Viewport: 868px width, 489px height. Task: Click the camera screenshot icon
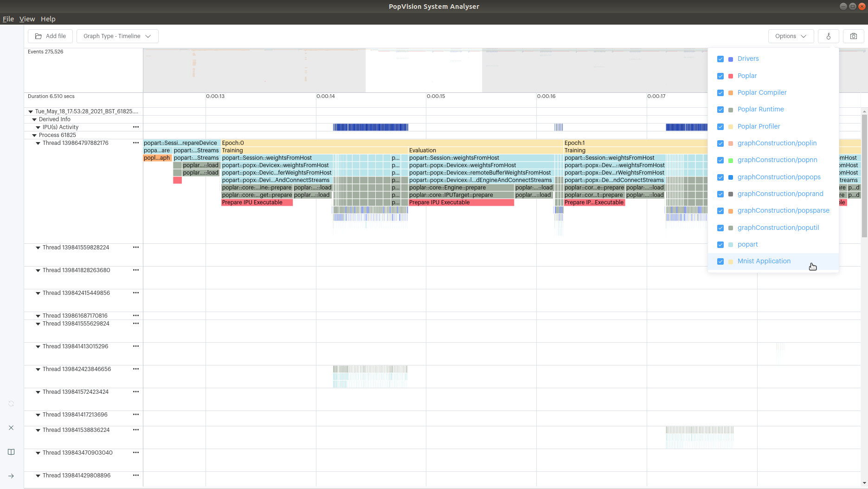[x=853, y=36]
